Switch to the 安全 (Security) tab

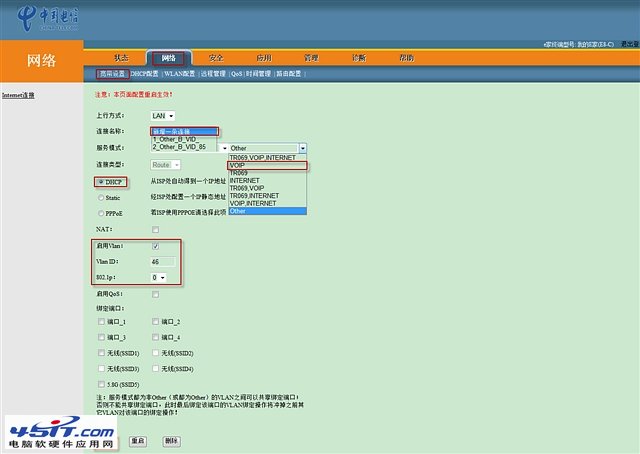216,58
